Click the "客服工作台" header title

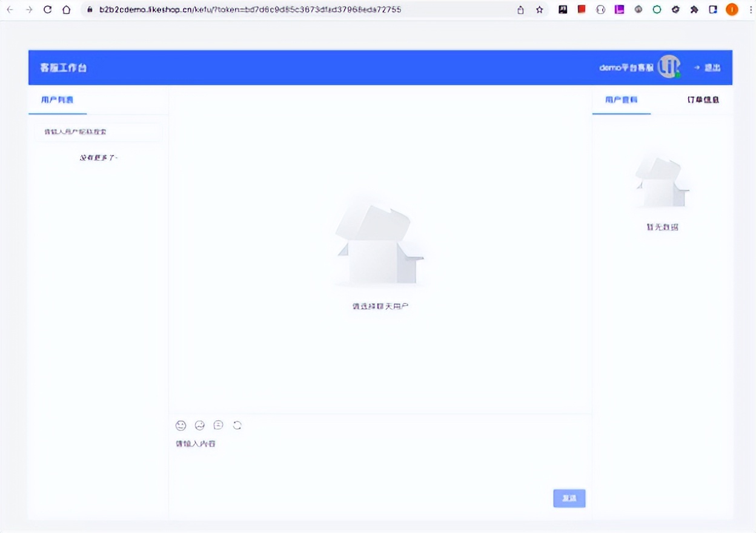(64, 68)
